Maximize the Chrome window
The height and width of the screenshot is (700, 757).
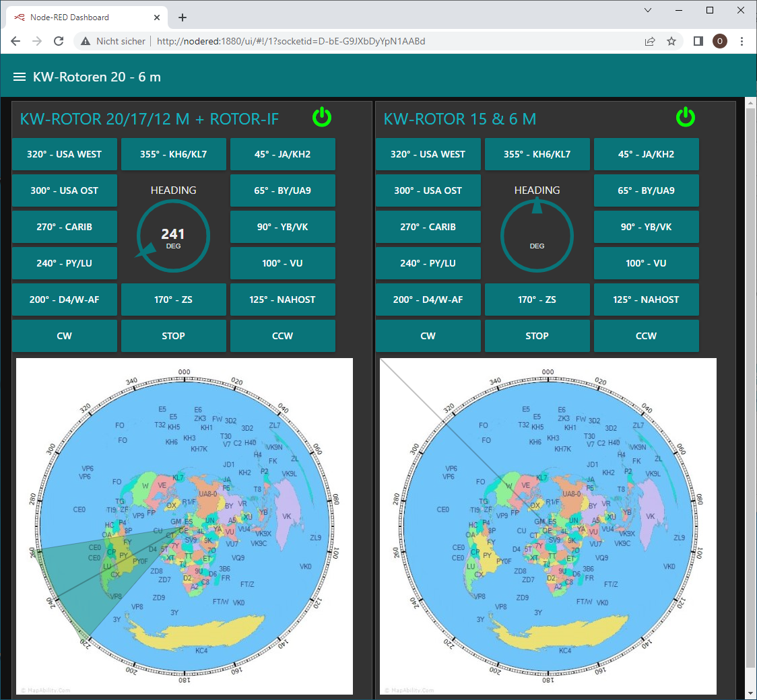(x=710, y=10)
